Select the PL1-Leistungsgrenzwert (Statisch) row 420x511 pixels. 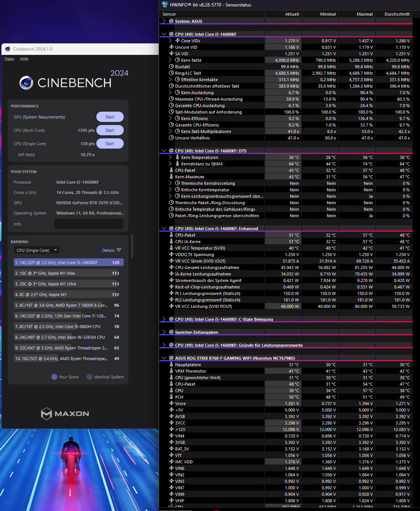(x=286, y=293)
